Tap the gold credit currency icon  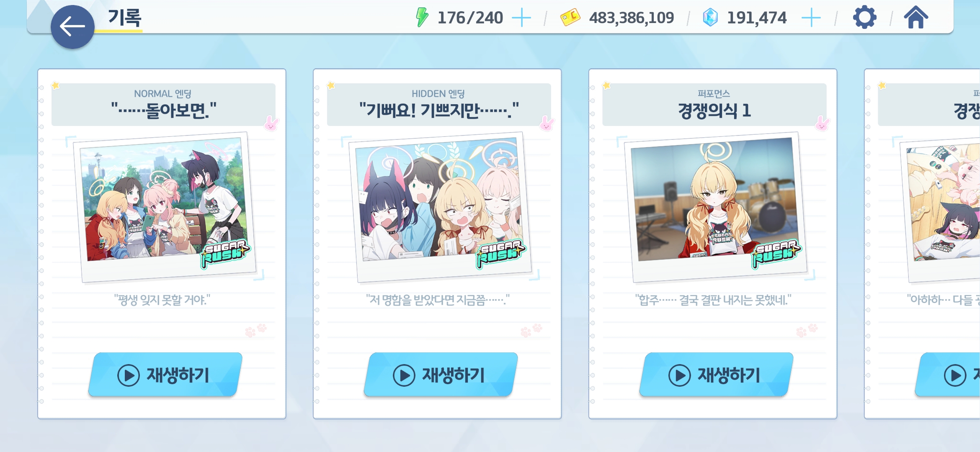coord(570,18)
